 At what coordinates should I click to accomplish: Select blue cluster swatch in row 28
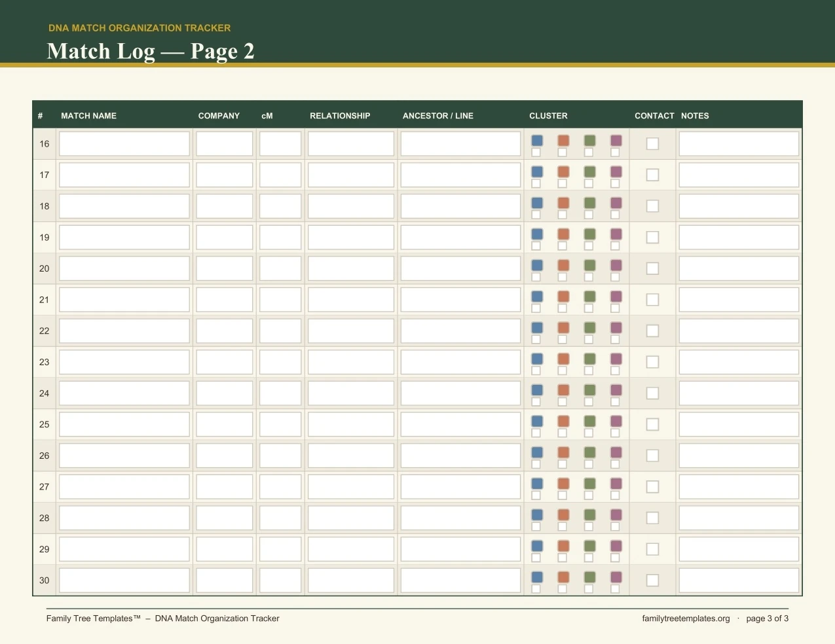tap(537, 515)
